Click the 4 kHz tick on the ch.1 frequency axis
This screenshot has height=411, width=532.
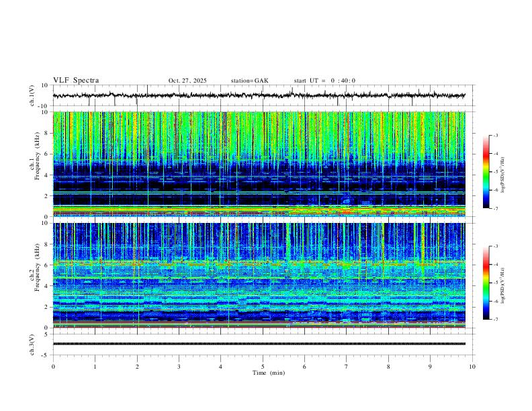(46, 175)
